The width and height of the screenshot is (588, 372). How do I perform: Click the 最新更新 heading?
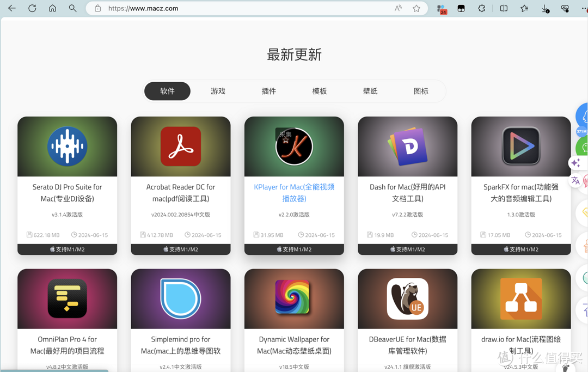pos(294,55)
